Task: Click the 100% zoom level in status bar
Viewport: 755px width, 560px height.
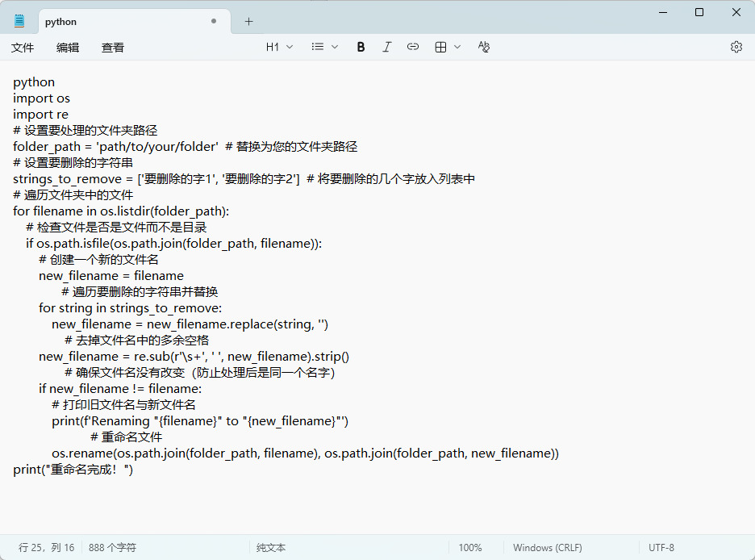Action: tap(470, 547)
